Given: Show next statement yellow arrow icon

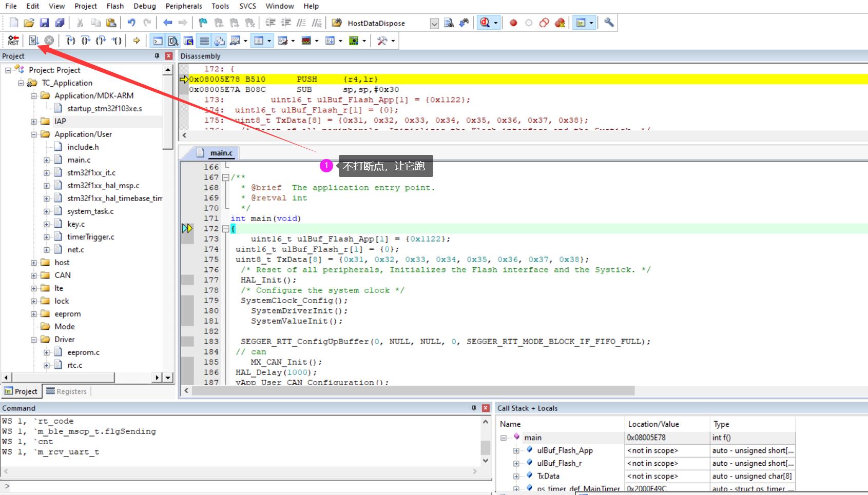Looking at the screenshot, I should click(137, 41).
